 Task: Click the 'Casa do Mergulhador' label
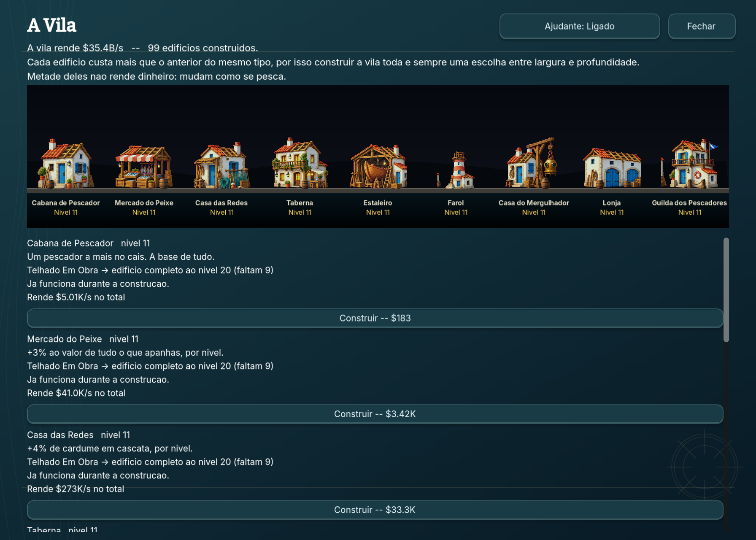(534, 203)
